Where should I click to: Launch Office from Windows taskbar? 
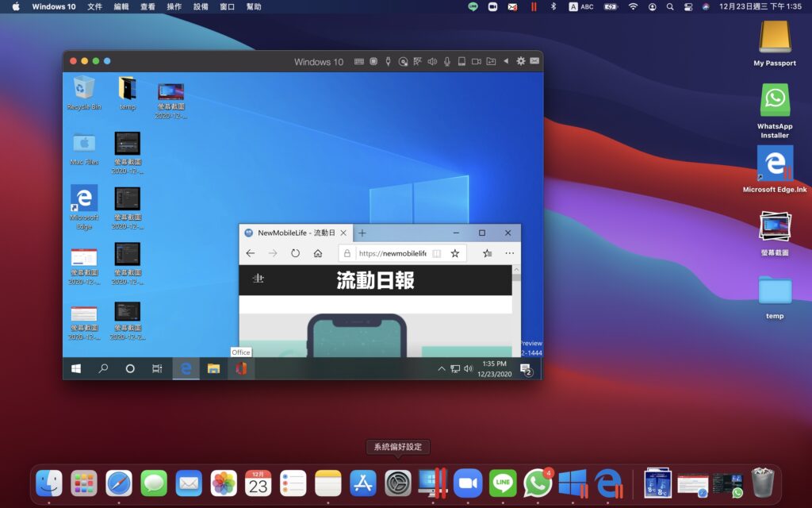point(241,368)
